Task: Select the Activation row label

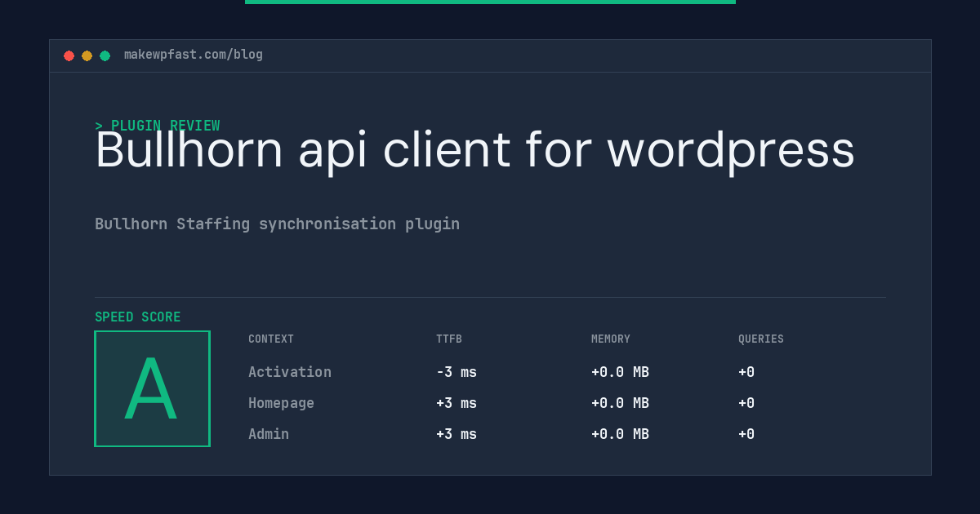Action: coord(290,372)
